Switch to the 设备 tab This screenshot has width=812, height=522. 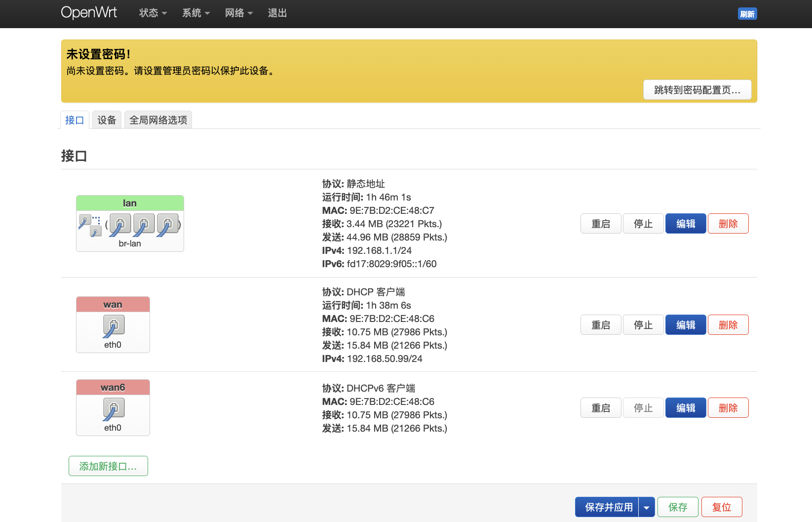click(x=107, y=120)
